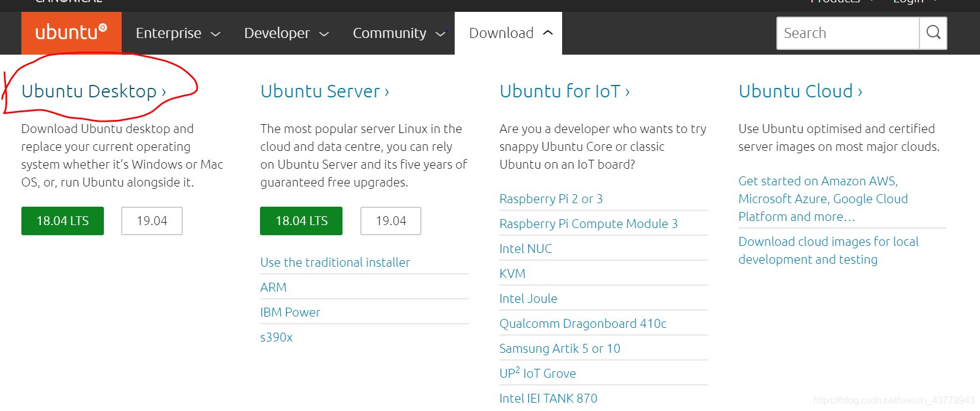The height and width of the screenshot is (411, 980).
Task: Expand Developer dropdown chevron
Action: point(324,34)
